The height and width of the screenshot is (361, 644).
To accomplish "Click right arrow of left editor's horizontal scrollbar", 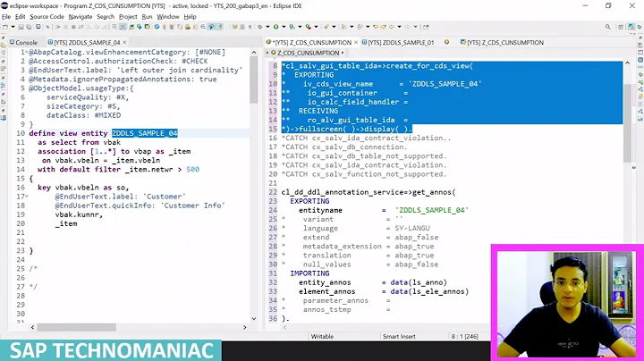I will click(x=245, y=327).
